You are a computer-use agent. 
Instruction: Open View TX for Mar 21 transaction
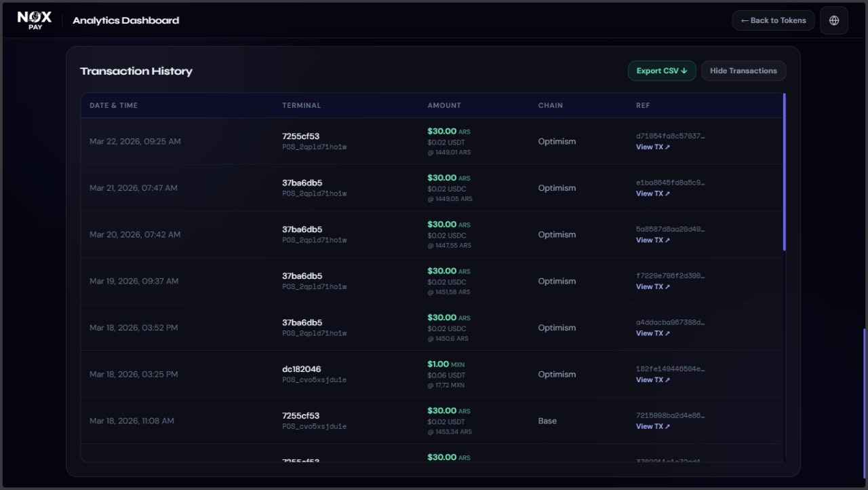[652, 193]
